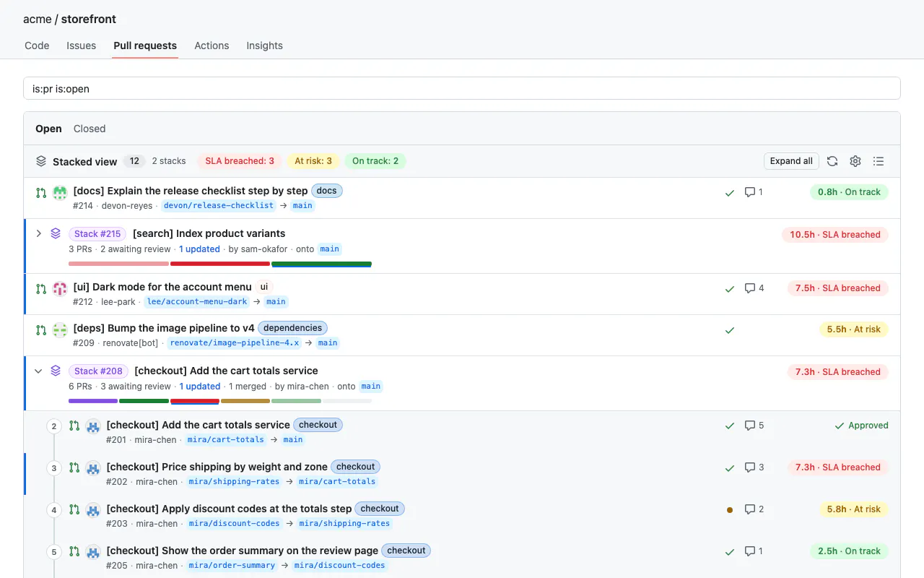Filter by At risk: 3
The image size is (924, 578).
[313, 161]
